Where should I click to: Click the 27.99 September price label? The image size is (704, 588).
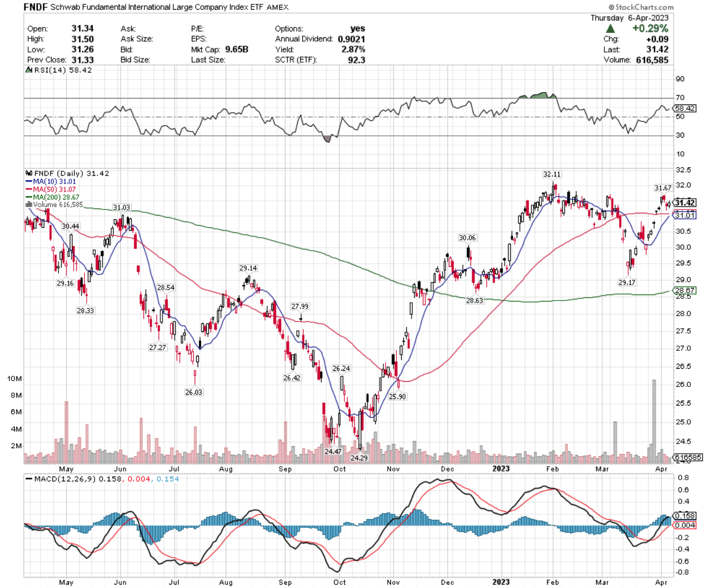300,306
